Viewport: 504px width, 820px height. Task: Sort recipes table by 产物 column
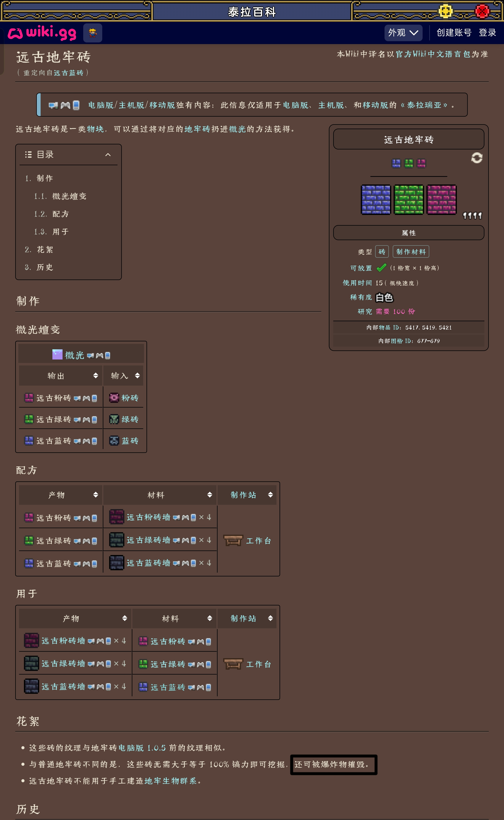click(96, 495)
